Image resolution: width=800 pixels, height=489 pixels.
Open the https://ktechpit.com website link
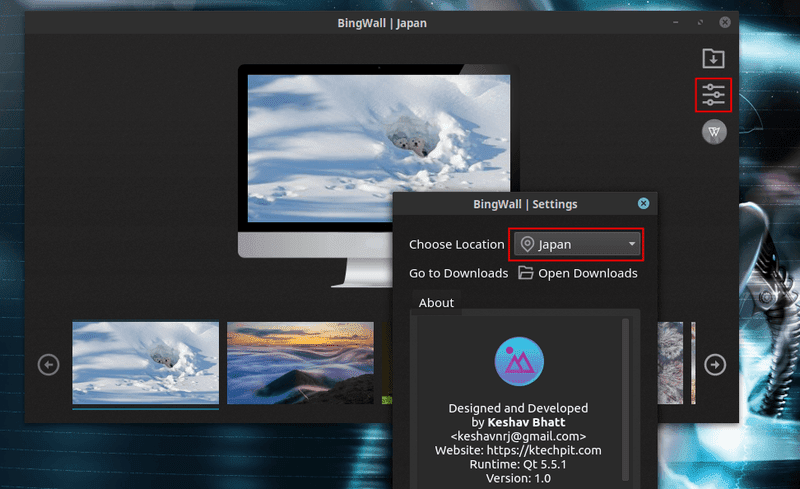[544, 450]
